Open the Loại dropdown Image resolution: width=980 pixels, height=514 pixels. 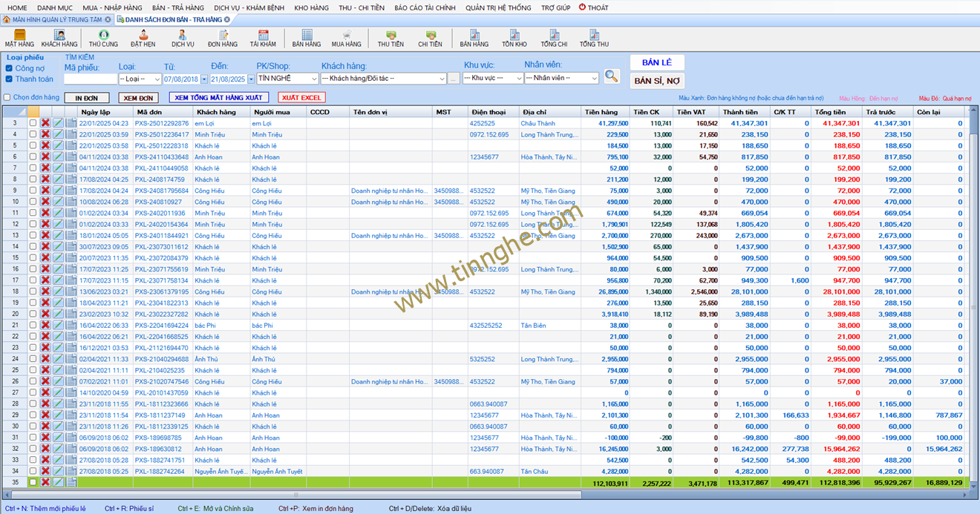point(140,79)
